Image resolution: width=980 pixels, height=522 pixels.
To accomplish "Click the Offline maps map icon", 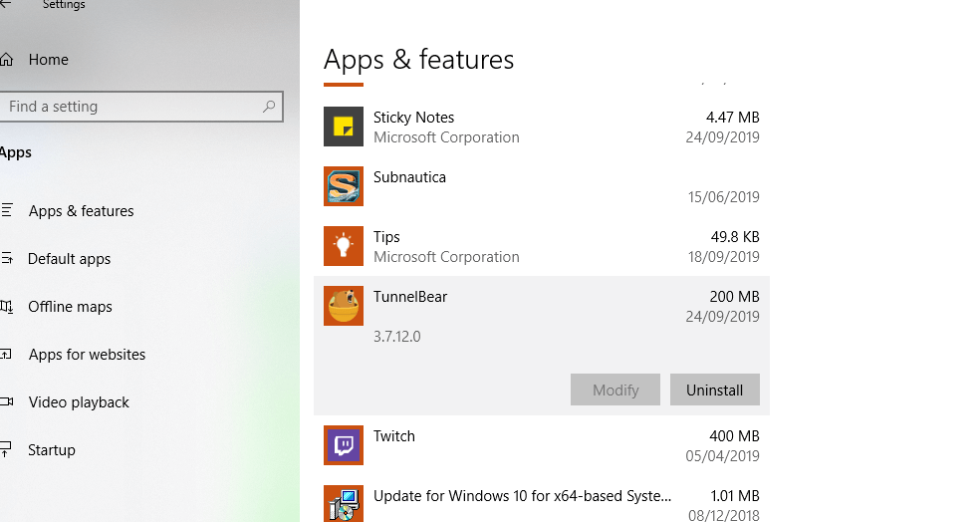I will (7, 306).
